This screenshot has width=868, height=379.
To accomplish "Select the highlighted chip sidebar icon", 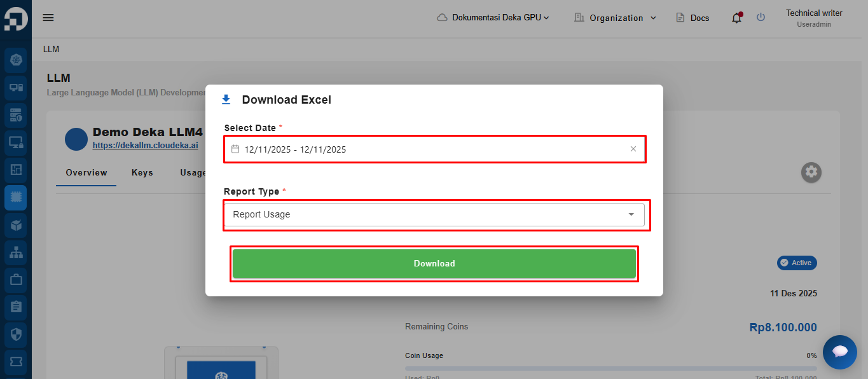I will click(16, 198).
